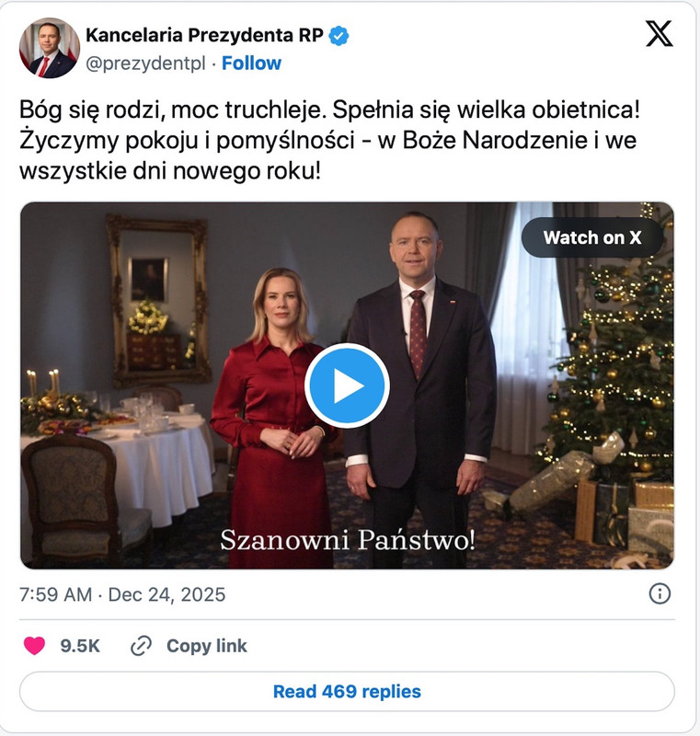Screen dimensions: 700x736
Task: Click the 9.5K likes count
Action: [80, 646]
